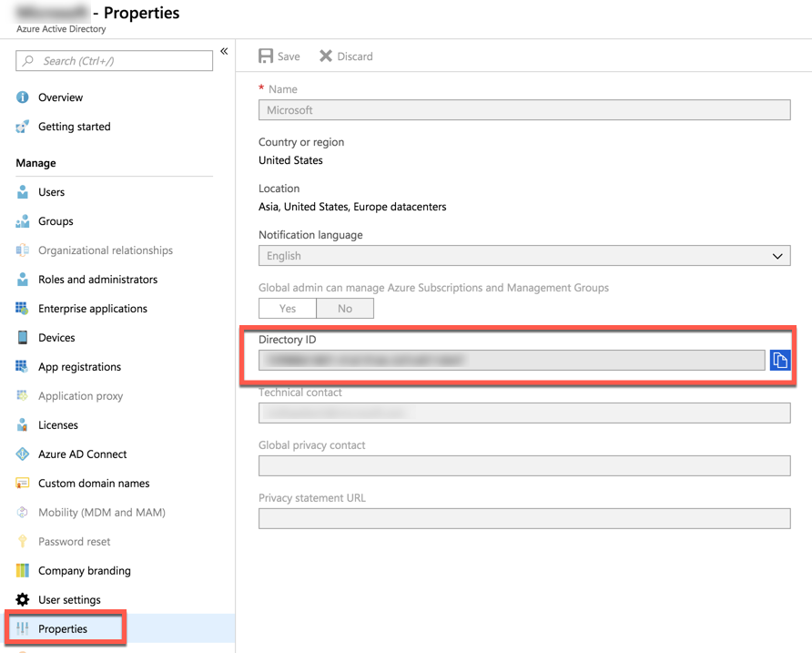
Task: Open Custom domain names page
Action: pos(94,484)
